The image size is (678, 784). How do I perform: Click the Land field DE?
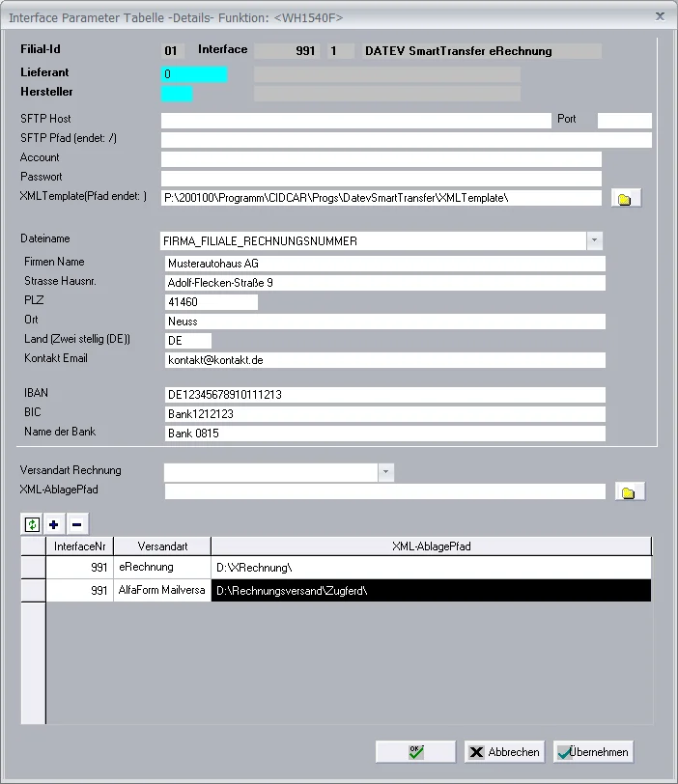[x=188, y=341]
